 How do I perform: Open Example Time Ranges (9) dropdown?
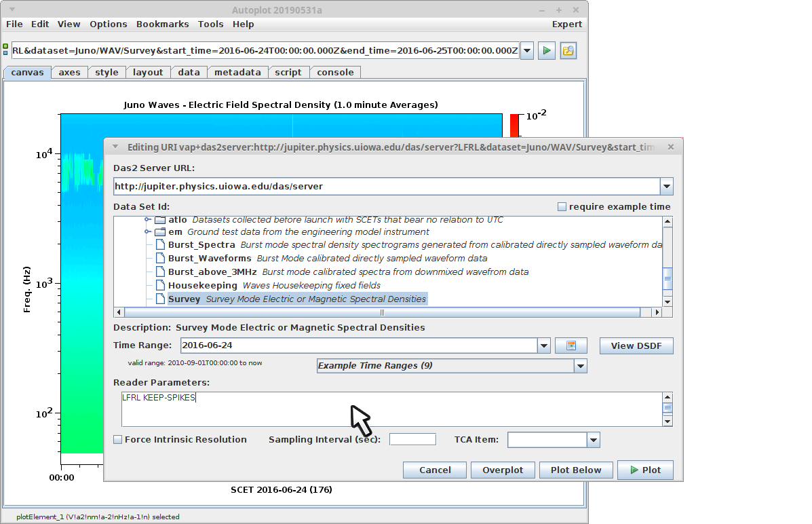581,366
